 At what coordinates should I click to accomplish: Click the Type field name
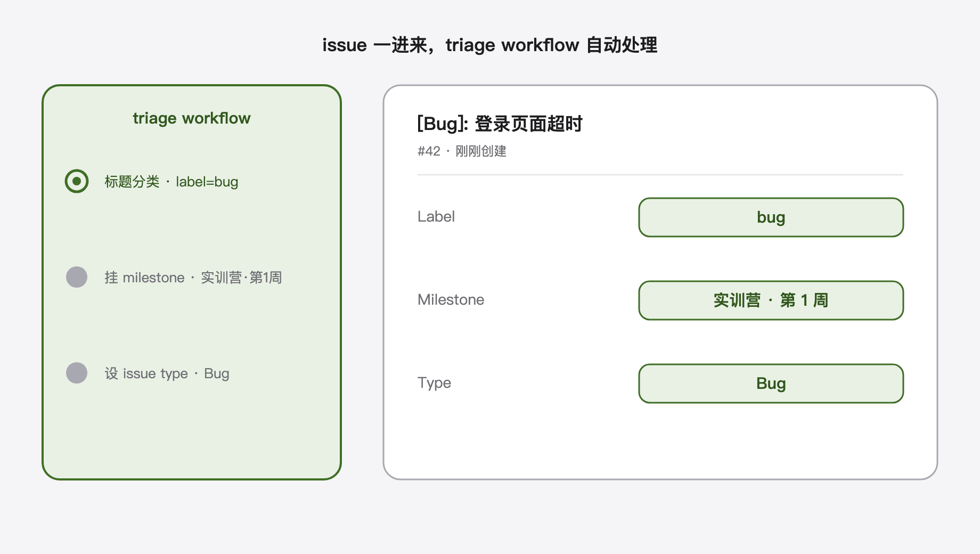click(x=435, y=383)
